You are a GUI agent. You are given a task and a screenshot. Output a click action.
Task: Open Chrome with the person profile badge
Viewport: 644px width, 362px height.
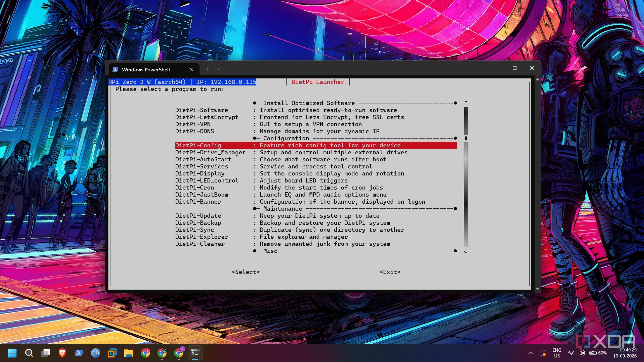pos(162,353)
